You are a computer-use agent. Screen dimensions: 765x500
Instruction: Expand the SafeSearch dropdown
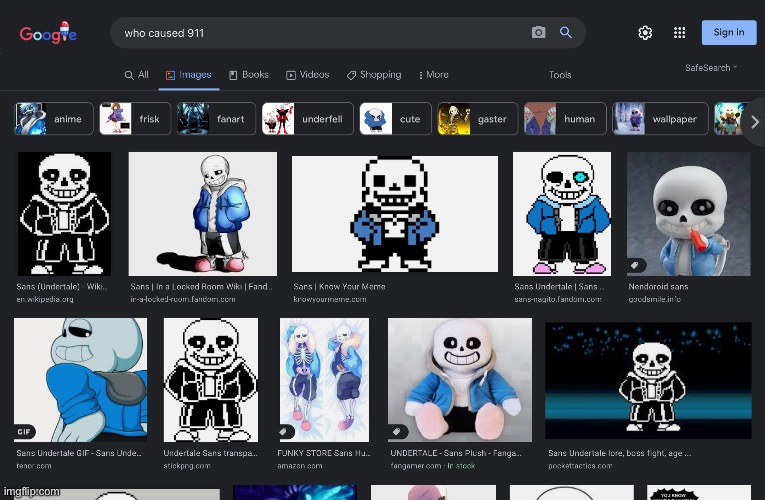tap(711, 68)
